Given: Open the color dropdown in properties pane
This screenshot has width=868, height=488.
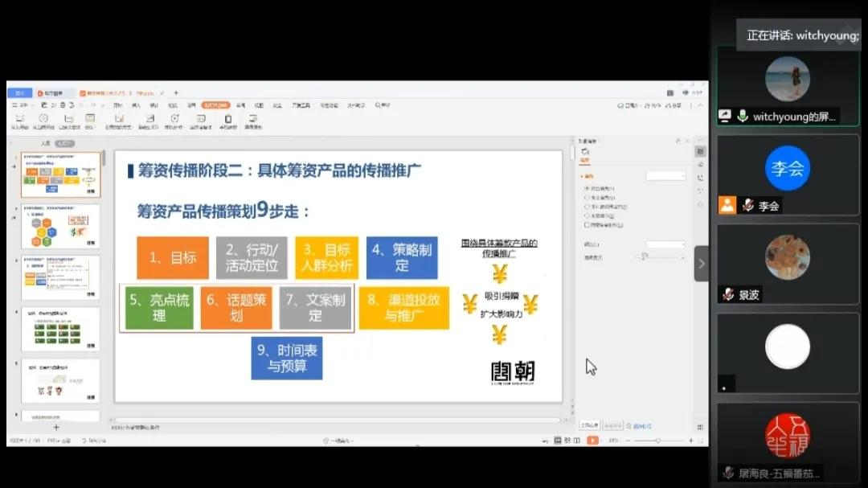Looking at the screenshot, I should click(666, 244).
